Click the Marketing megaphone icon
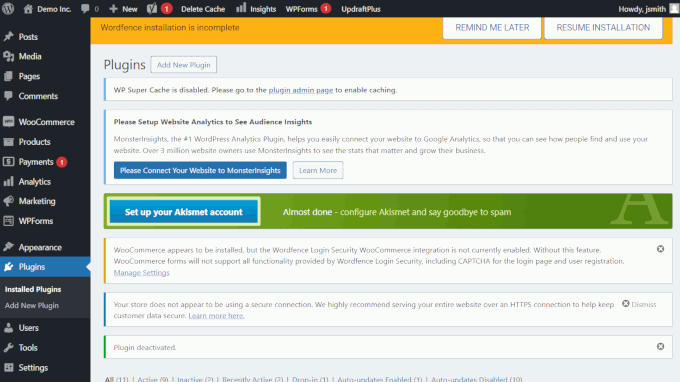The image size is (680, 382). coord(9,201)
